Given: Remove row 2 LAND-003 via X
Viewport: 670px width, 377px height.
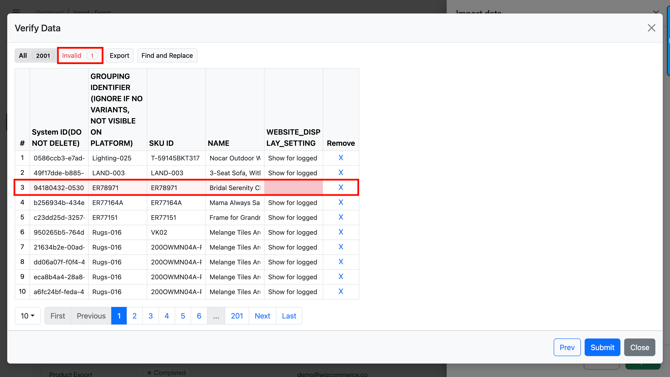Looking at the screenshot, I should pos(341,173).
